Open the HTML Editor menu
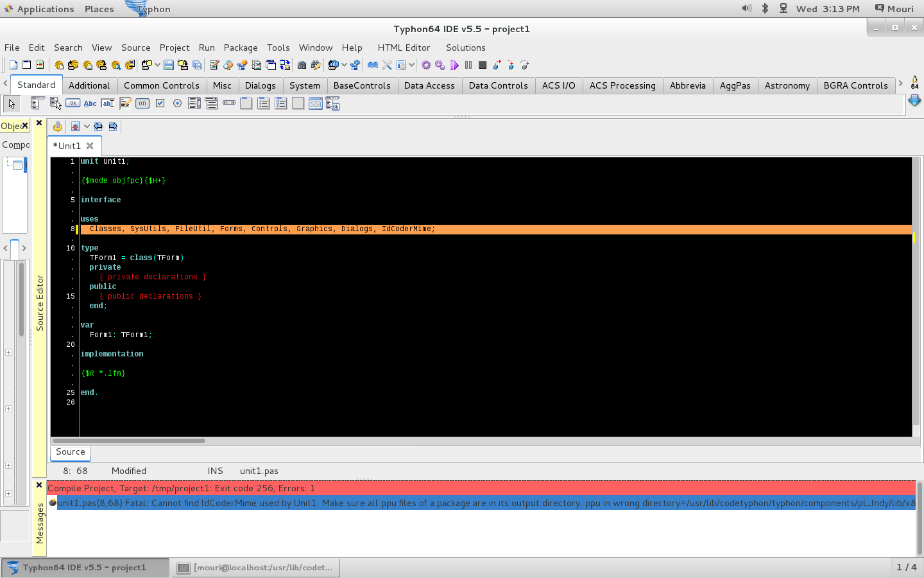924x578 pixels. (404, 48)
